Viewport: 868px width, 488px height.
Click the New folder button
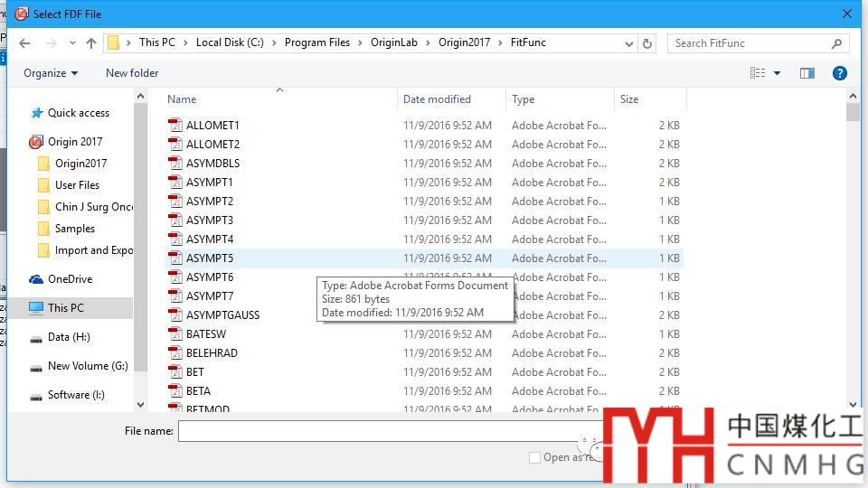132,73
